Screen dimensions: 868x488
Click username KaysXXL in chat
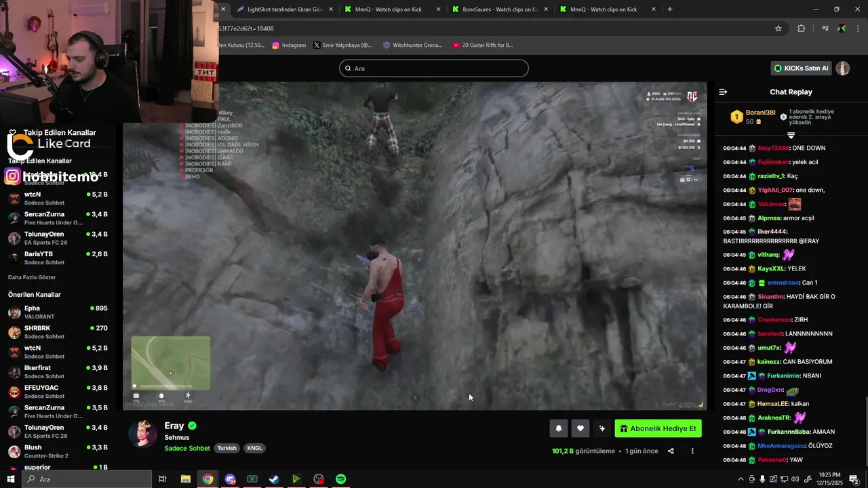(771, 268)
